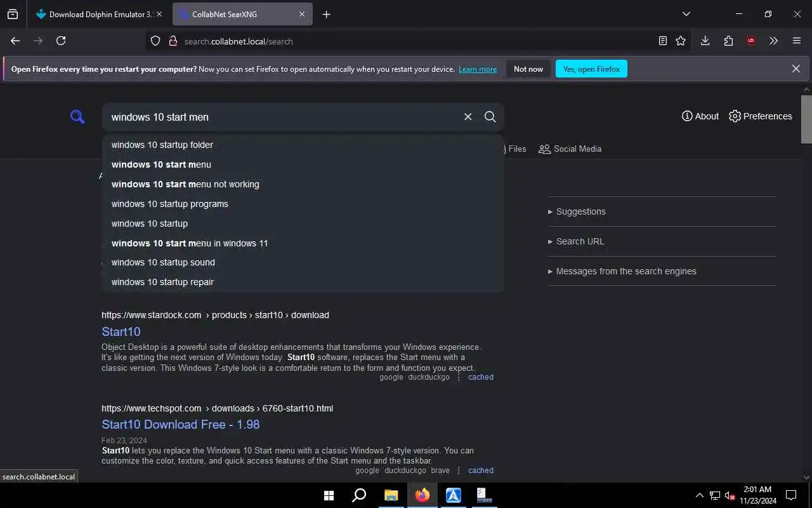Switch to Download Dolphin Emulator tab
Screen dimensions: 812x508
pyautogui.click(x=98, y=14)
